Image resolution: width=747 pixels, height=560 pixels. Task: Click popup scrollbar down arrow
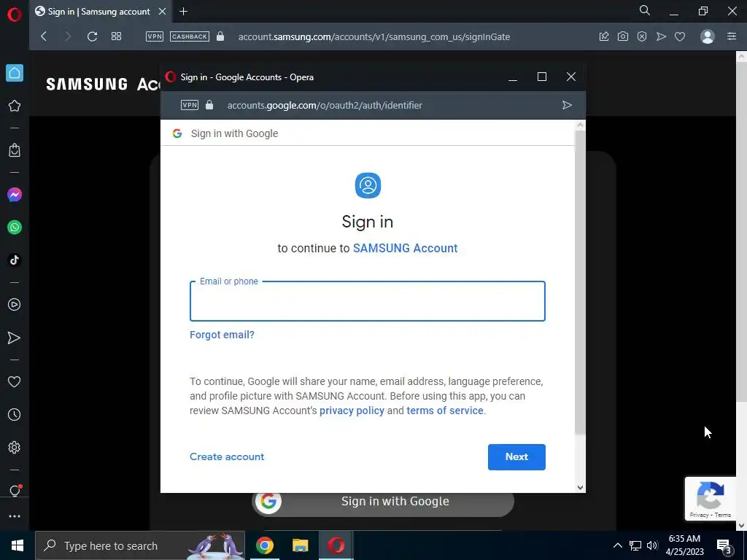pyautogui.click(x=580, y=487)
